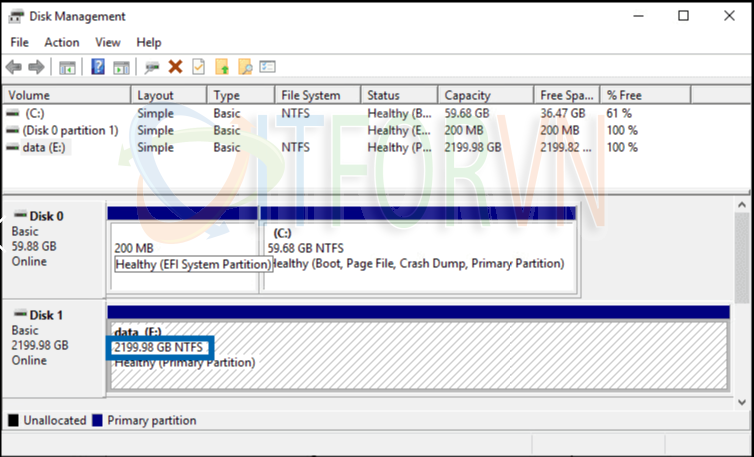Click the vertical scrollbar down arrow in disk pane

pos(742,402)
